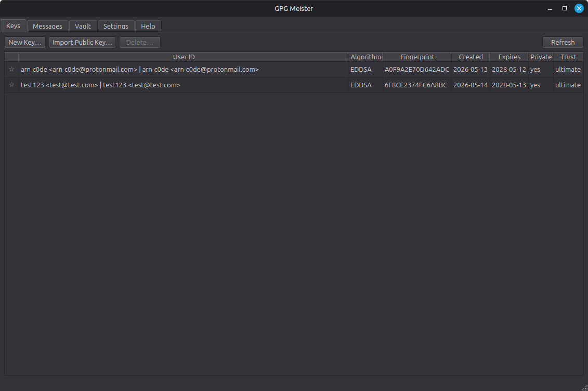Open the Messages tab
The image size is (588, 391).
(48, 26)
